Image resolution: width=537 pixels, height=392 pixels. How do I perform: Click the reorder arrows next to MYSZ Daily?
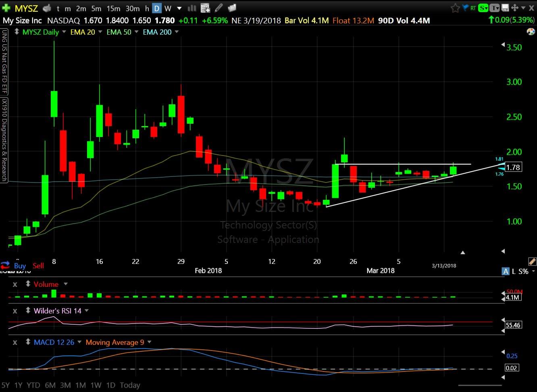(x=17, y=31)
